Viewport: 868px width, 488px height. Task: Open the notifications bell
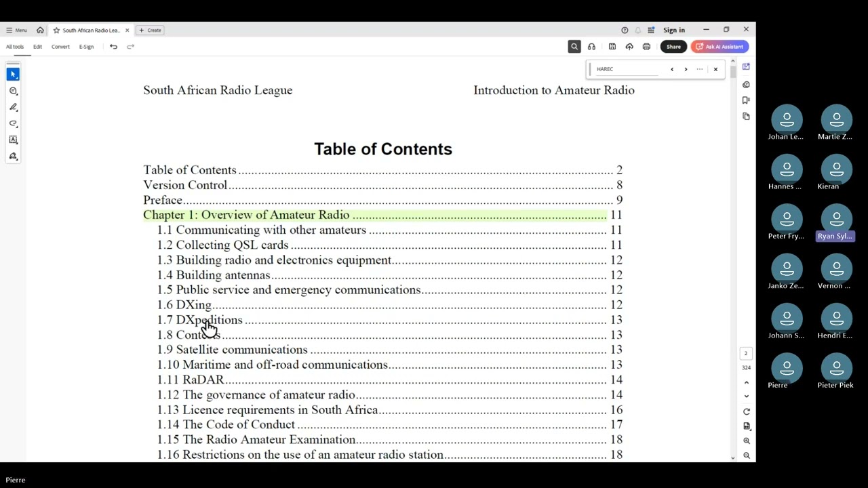click(x=637, y=30)
